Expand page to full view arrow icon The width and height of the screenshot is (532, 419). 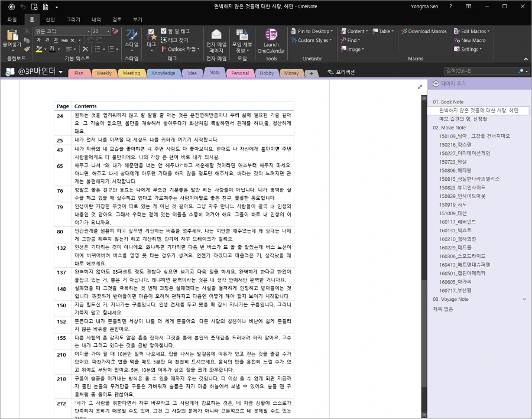pyautogui.click(x=420, y=87)
